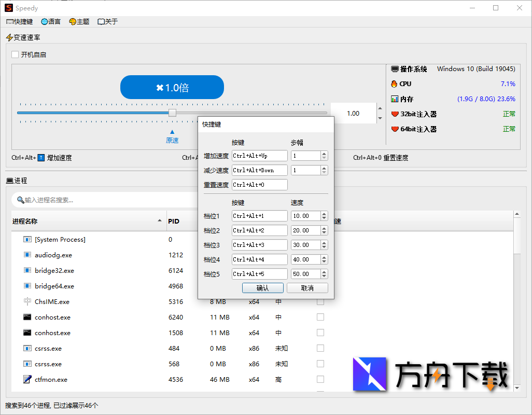The width and height of the screenshot is (532, 415).
Task: Click the CPU flame icon in the info panel
Action: click(x=394, y=84)
